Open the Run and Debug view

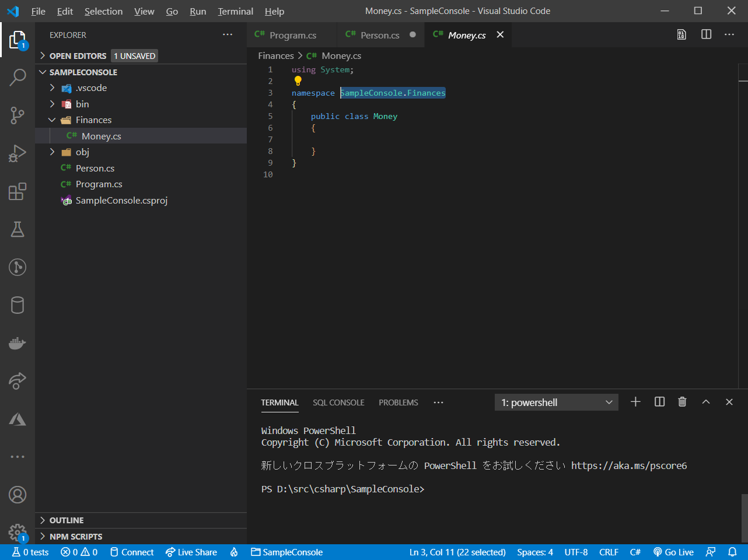coord(18,153)
